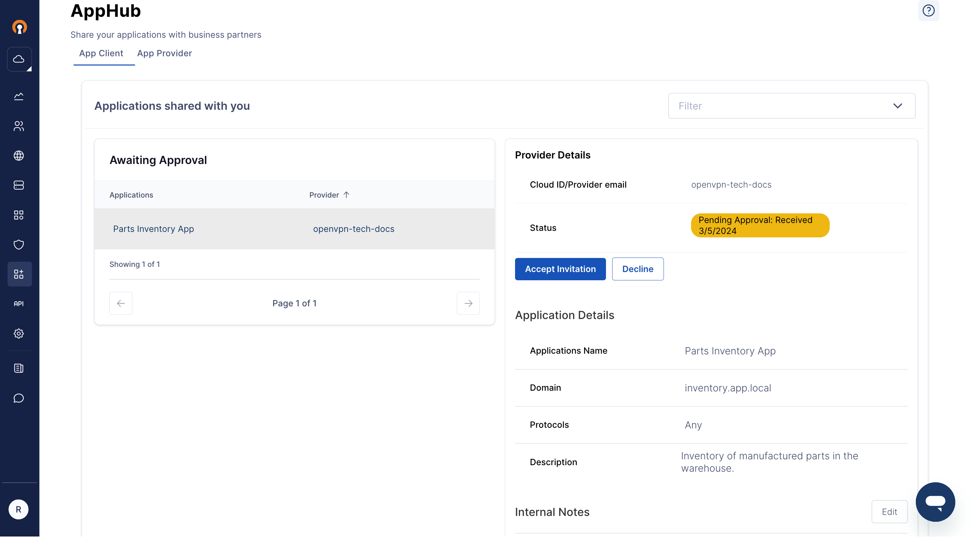Screen dimensions: 980x542
Task: Click the Decline button
Action: pos(638,269)
